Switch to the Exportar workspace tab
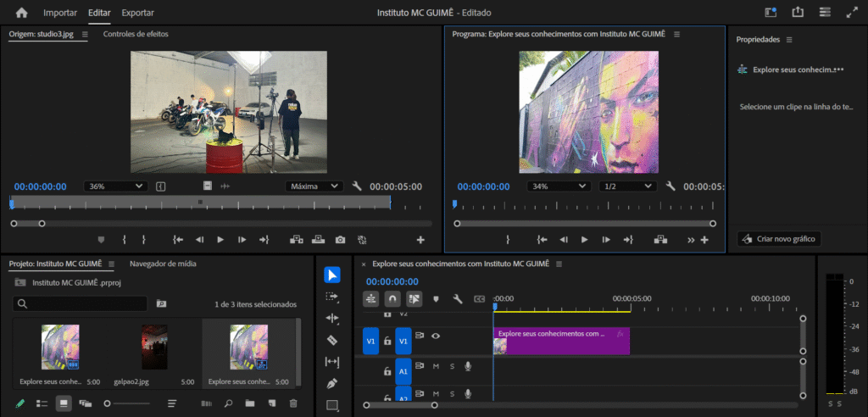Viewport: 868px width, 417px height. (x=138, y=12)
